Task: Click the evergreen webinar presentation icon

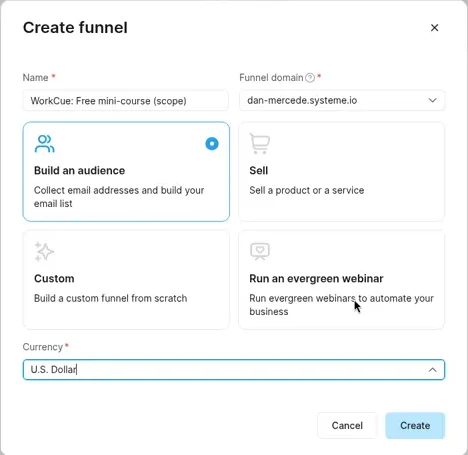Action: (260, 252)
